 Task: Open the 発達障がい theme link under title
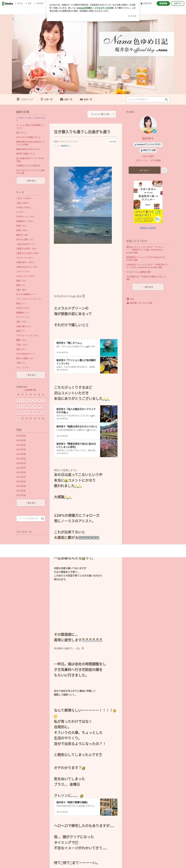65,146
